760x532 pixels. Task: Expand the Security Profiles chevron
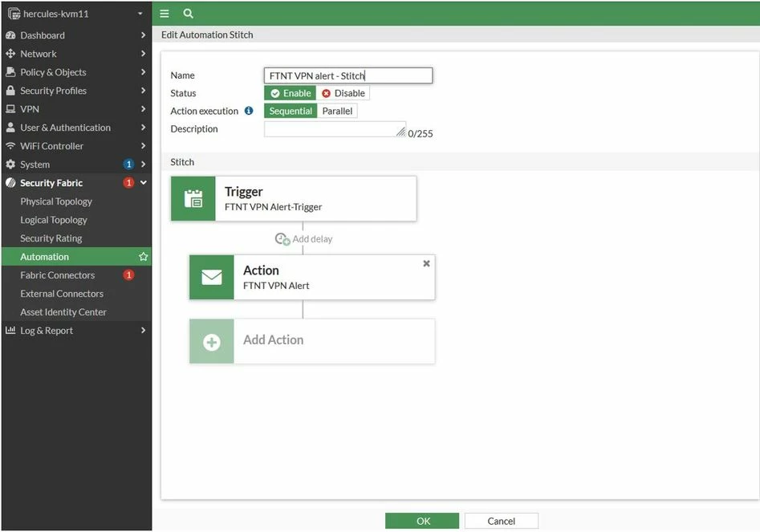point(143,90)
